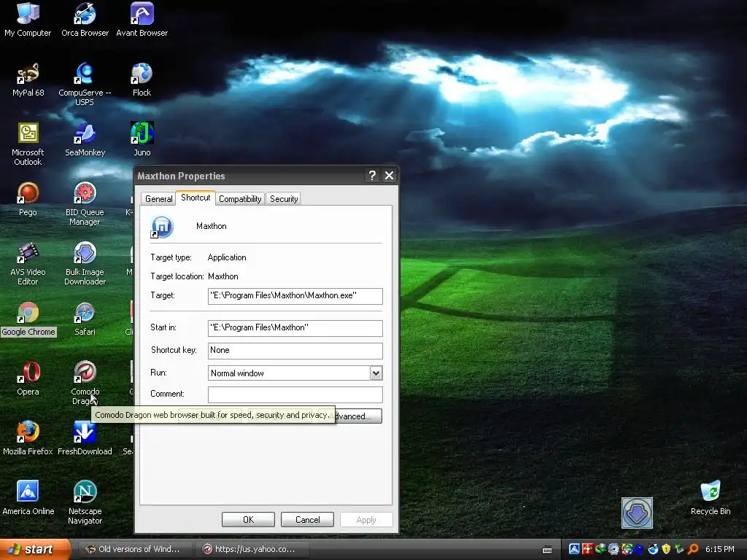Select the Microsoft Outlook desktop icon

tap(28, 144)
